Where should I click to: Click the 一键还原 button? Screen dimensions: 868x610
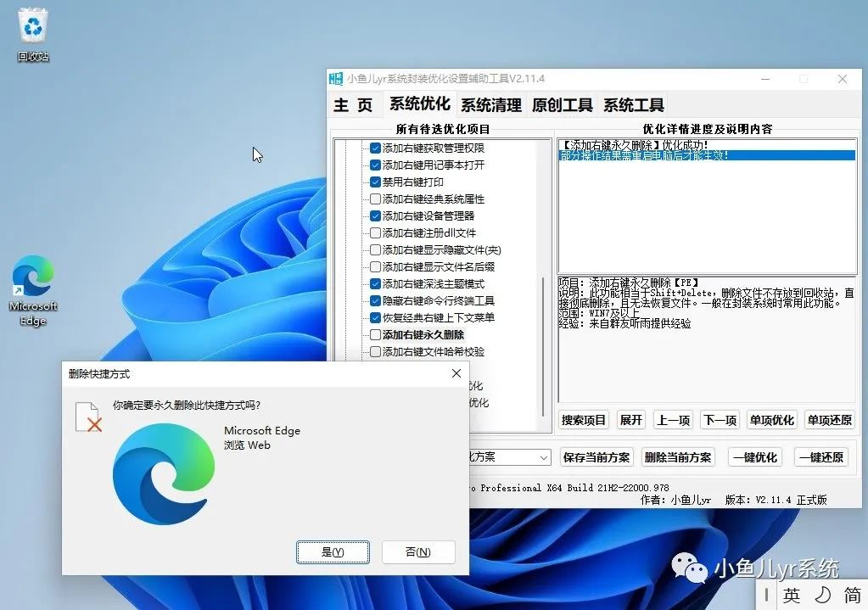click(821, 457)
